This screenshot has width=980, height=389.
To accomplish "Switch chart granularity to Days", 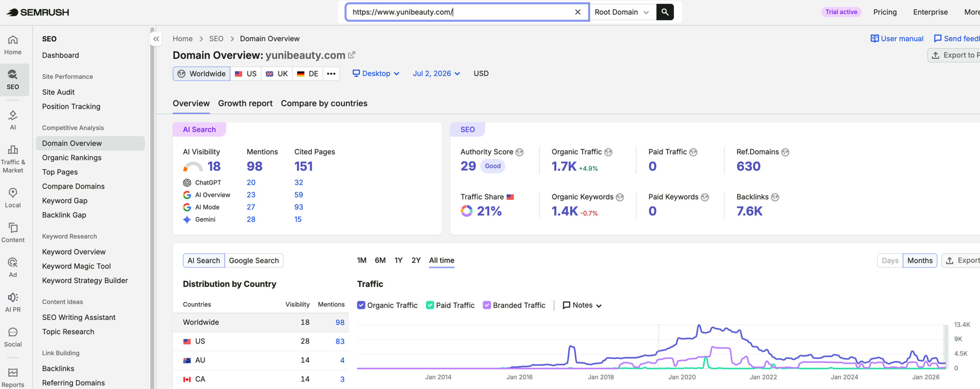I will coord(890,260).
